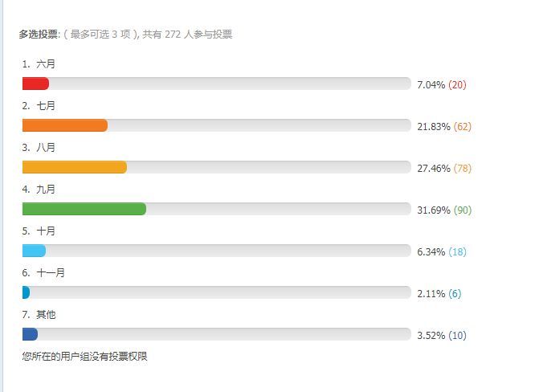Viewport: 535px width, 392px height.
Task: Click the orange 七月 poll bar
Action: (65, 125)
